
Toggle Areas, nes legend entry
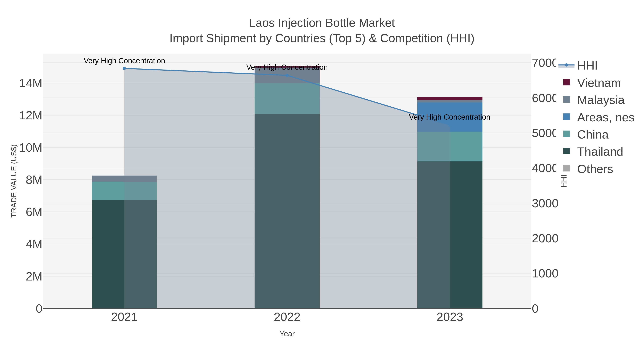tap(599, 117)
